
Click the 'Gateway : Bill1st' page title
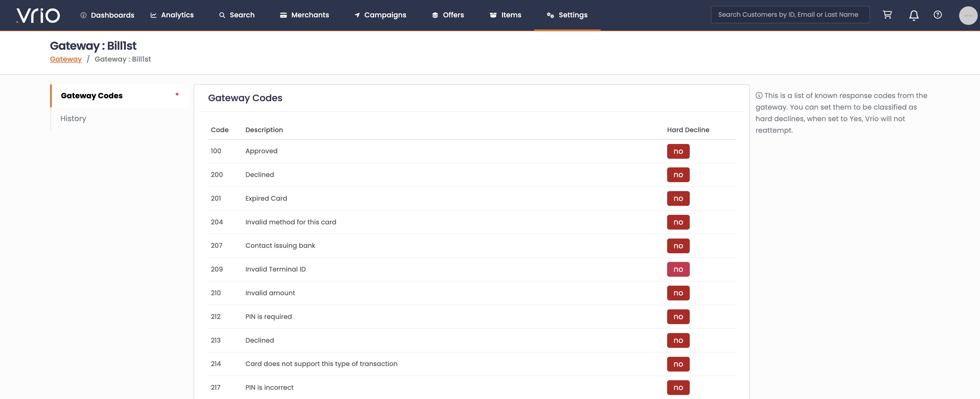(93, 46)
